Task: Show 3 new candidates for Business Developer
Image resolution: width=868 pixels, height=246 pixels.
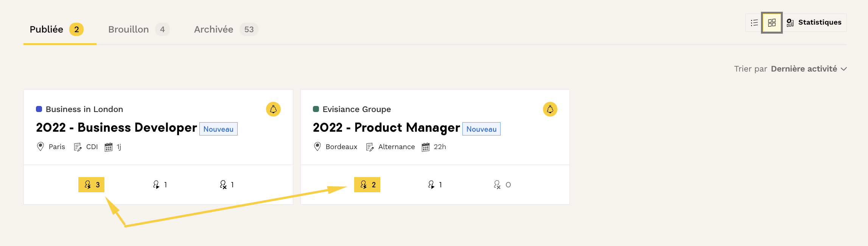Action: pos(92,185)
